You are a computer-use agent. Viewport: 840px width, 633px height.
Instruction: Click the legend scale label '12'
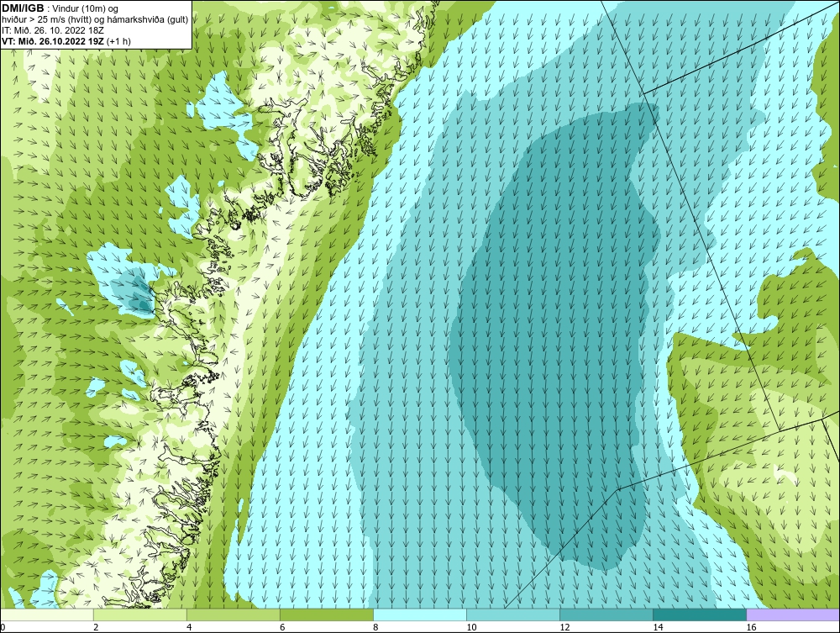(564, 627)
